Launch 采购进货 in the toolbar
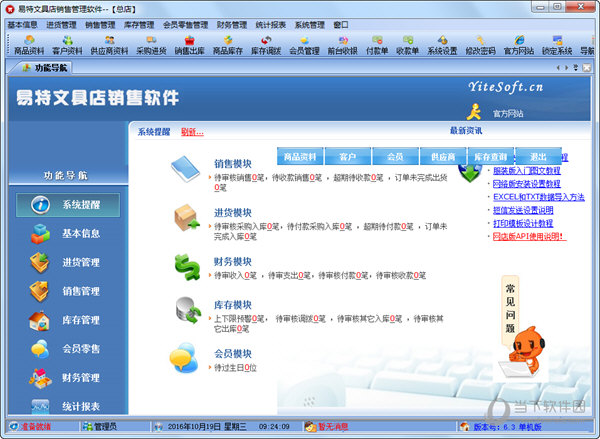This screenshot has height=439, width=600. click(151, 45)
